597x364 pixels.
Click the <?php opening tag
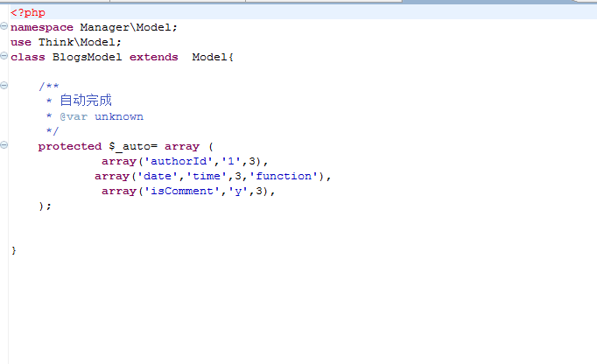click(x=27, y=13)
